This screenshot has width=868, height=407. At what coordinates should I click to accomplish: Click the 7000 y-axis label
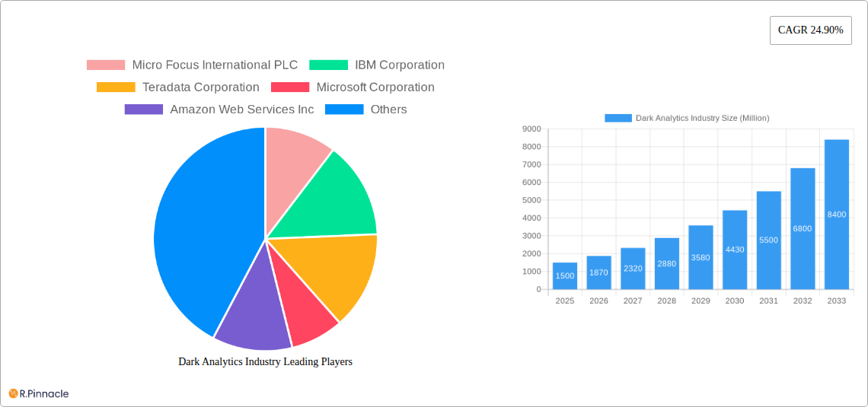(531, 165)
